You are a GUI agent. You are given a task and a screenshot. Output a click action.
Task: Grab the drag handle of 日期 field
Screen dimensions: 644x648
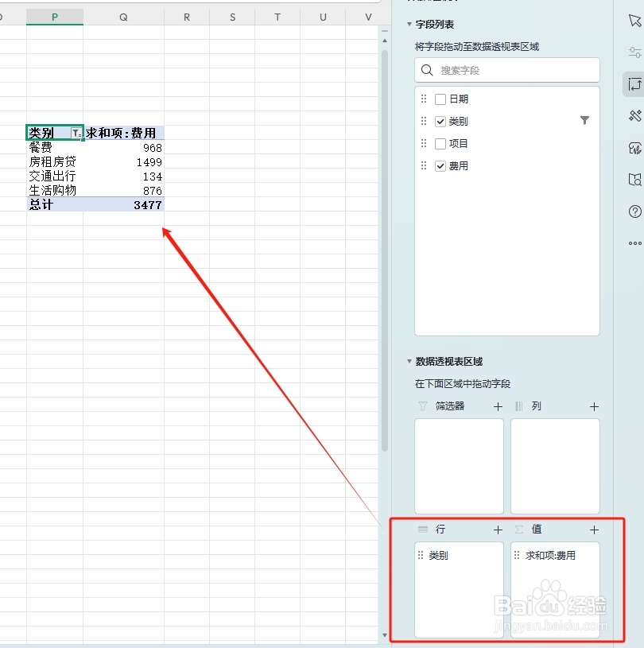coord(424,99)
